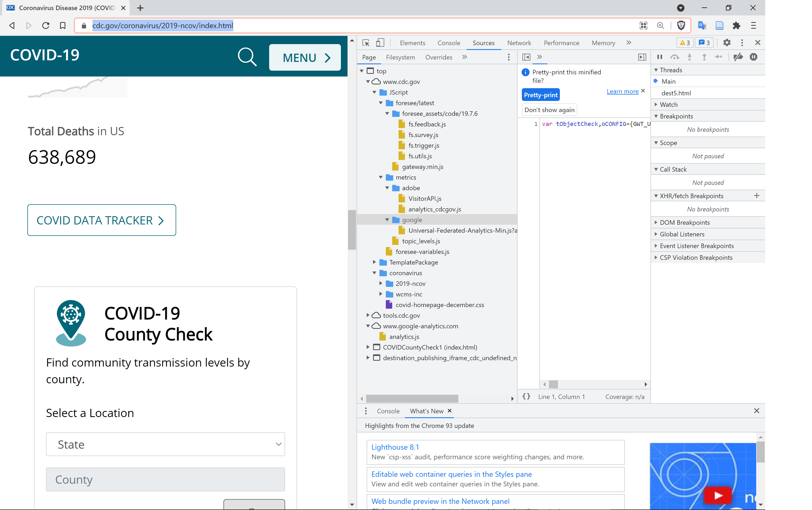
Task: Click the COVID-19 site search magnifier
Action: (x=247, y=57)
